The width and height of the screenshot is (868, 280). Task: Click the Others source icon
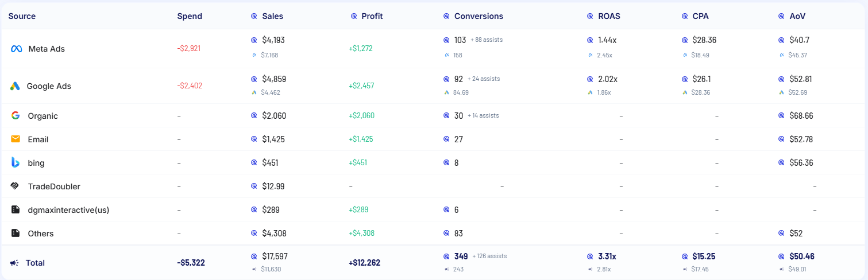[x=16, y=234]
